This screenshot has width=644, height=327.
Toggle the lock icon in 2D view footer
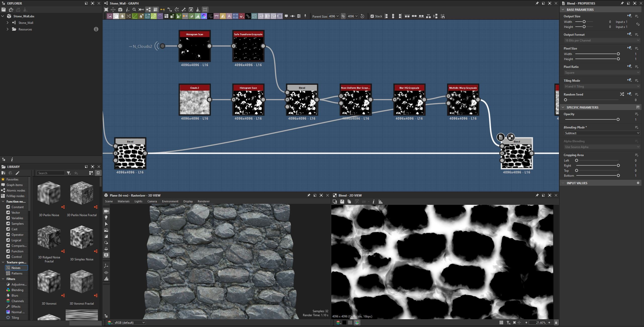pos(556,322)
